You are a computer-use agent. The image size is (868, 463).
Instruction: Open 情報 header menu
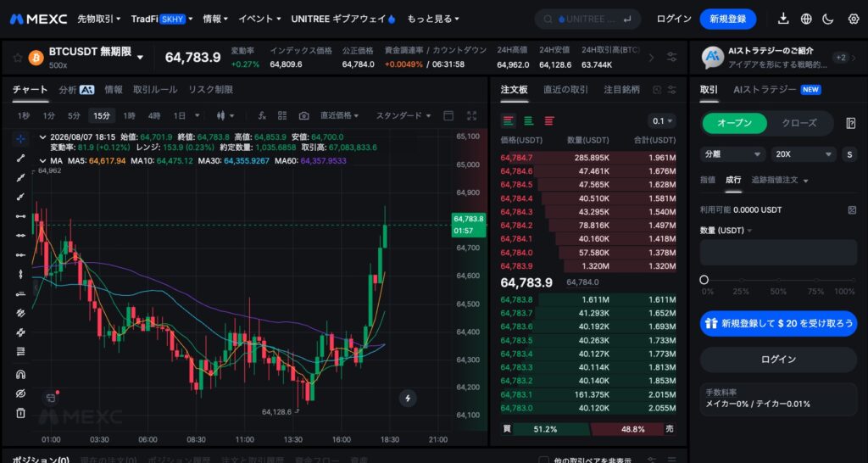(215, 19)
